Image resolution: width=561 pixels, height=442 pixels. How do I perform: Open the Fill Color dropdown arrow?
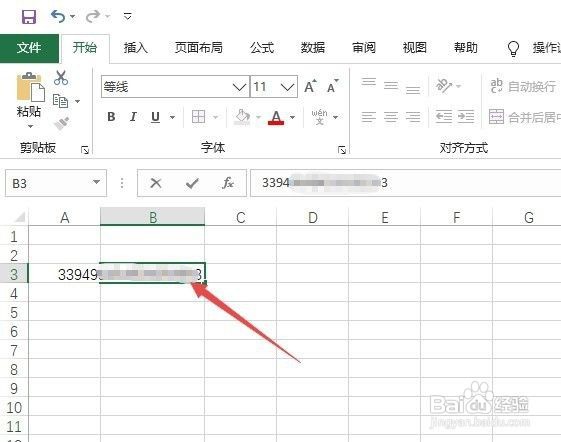258,117
